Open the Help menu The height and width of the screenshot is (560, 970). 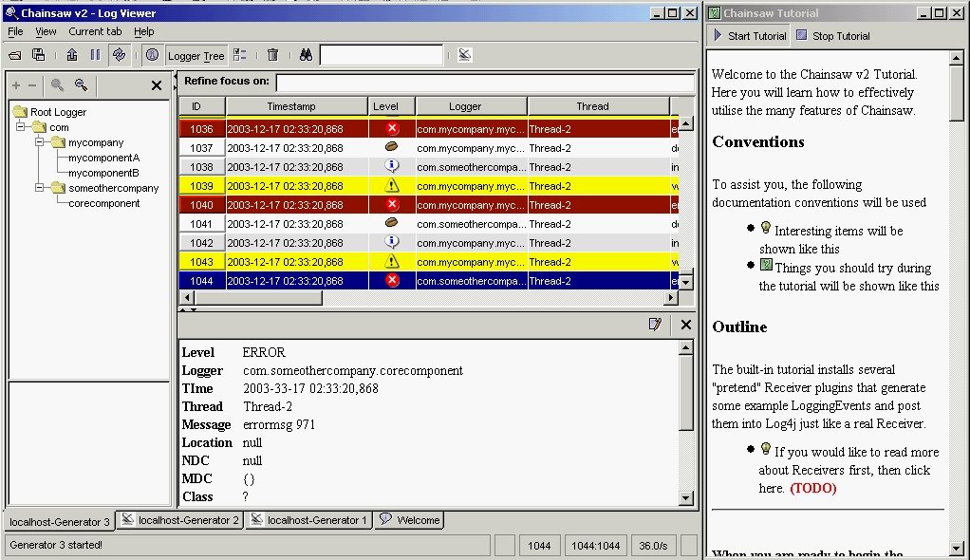point(144,31)
